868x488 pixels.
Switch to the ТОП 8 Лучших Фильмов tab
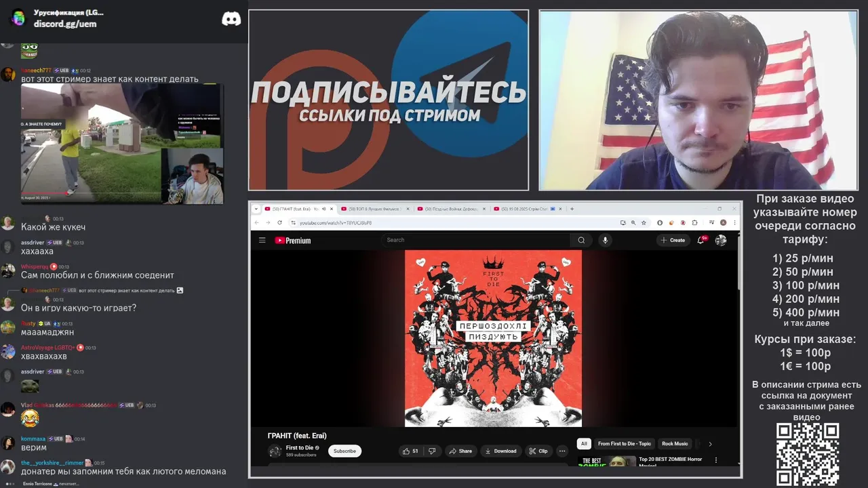pos(375,209)
